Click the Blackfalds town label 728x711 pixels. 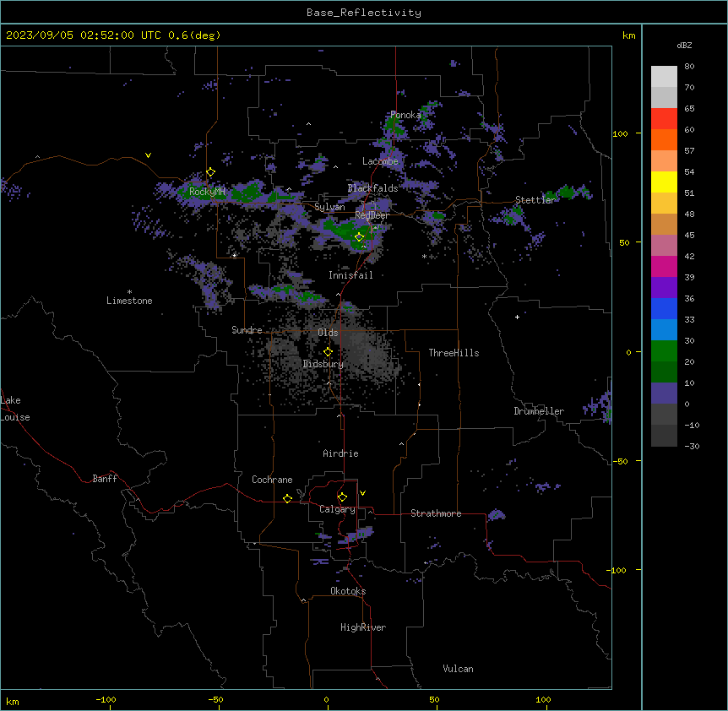[x=372, y=188]
